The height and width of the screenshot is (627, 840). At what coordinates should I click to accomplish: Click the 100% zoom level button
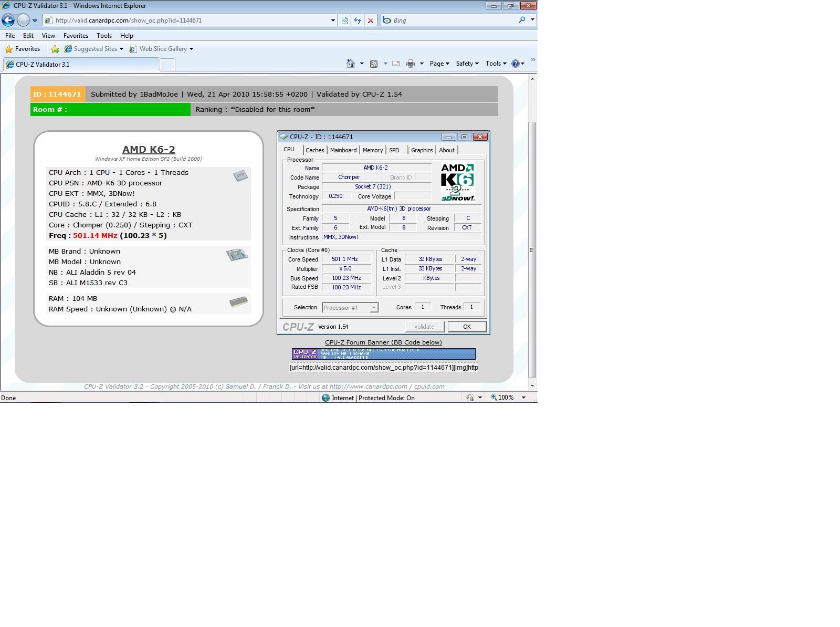coord(502,398)
